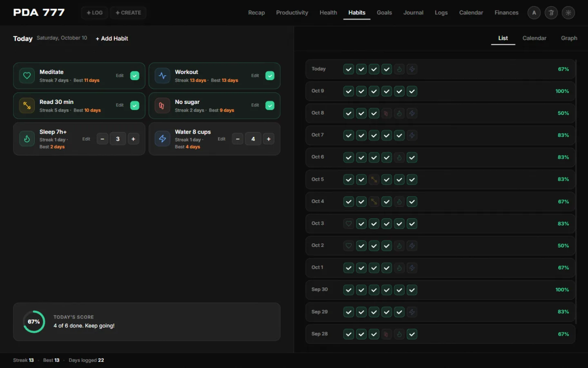Click the Sleep 7h+ value field
Image resolution: width=588 pixels, height=368 pixels.
point(118,139)
